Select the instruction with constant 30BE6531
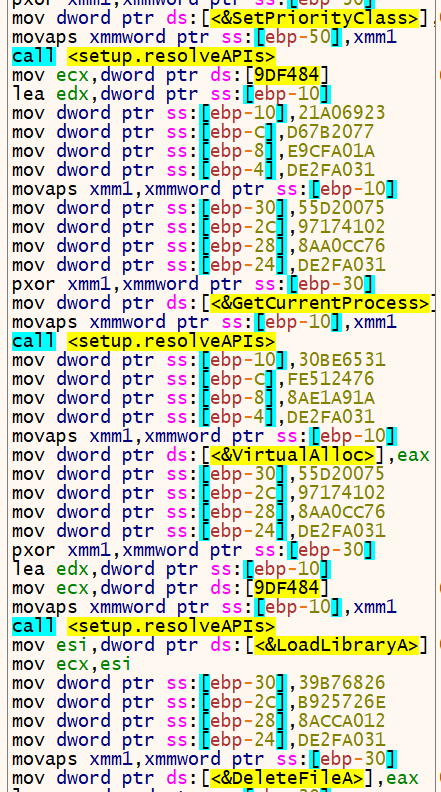This screenshot has height=792, width=441. pos(199,360)
